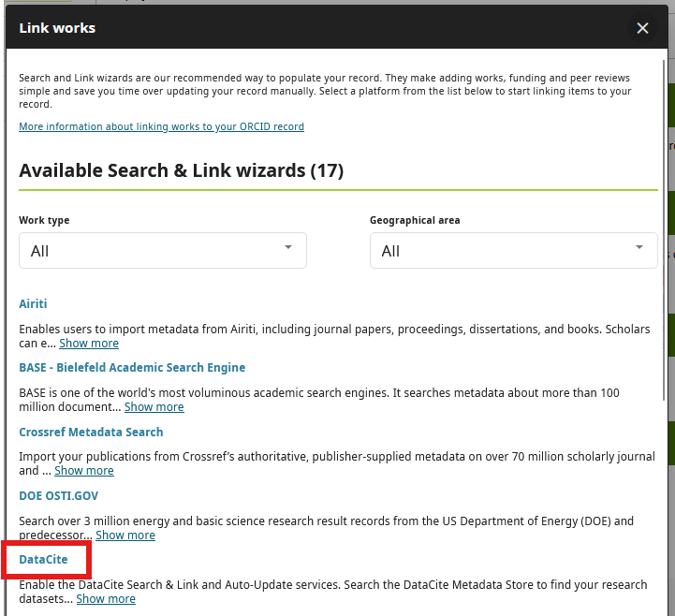
Task: Open More information about linking works link
Action: [x=161, y=126]
